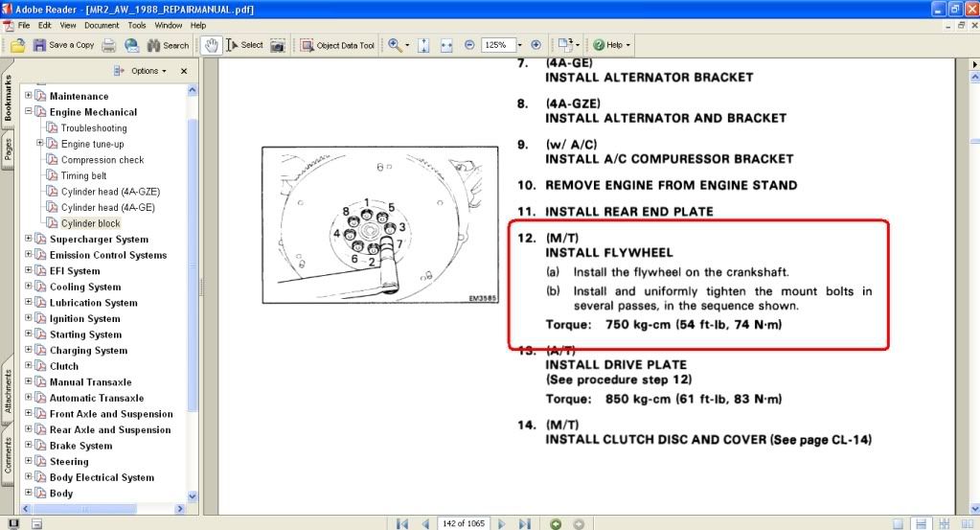Click the Fit Page height icon
The height and width of the screenshot is (530, 980).
423,45
